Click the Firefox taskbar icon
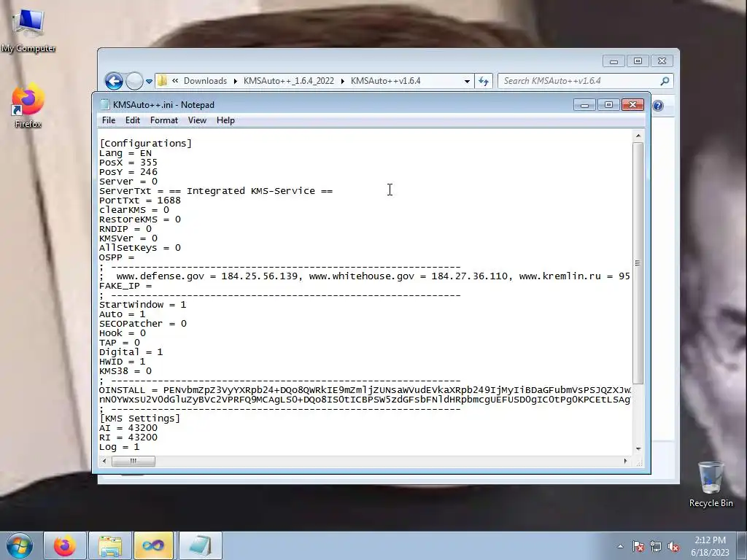Image resolution: width=747 pixels, height=560 pixels. [x=65, y=545]
